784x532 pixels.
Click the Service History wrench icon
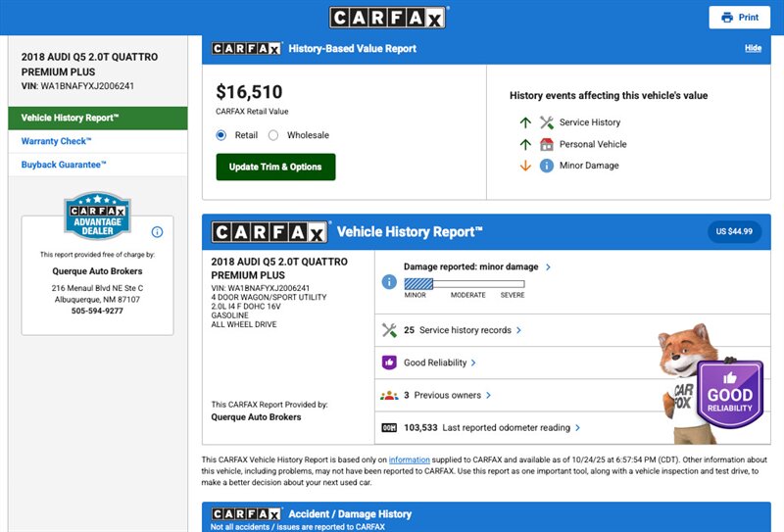[x=547, y=122]
